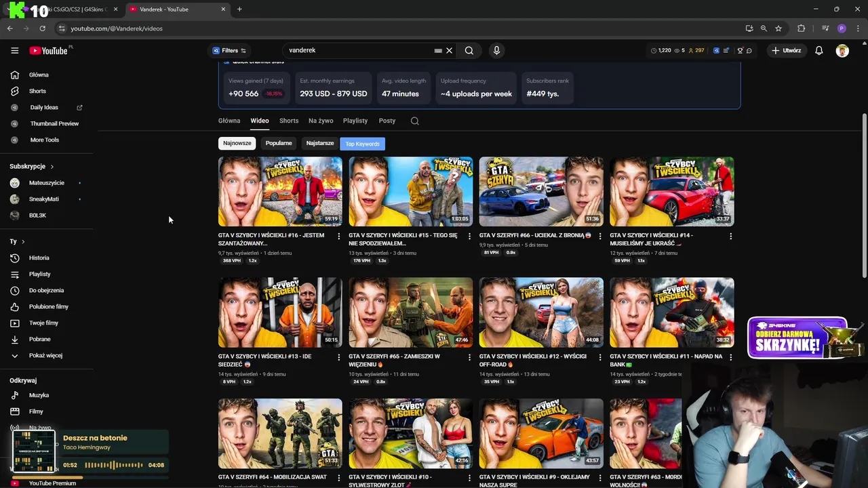Open the vidIQ trophy icon
Screen dimensions: 868x488
pyautogui.click(x=741, y=50)
